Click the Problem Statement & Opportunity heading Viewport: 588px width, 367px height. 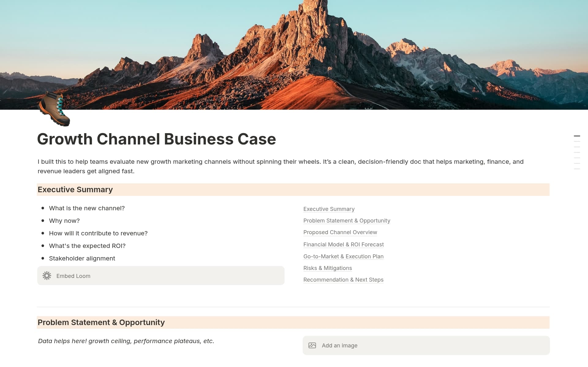point(101,322)
